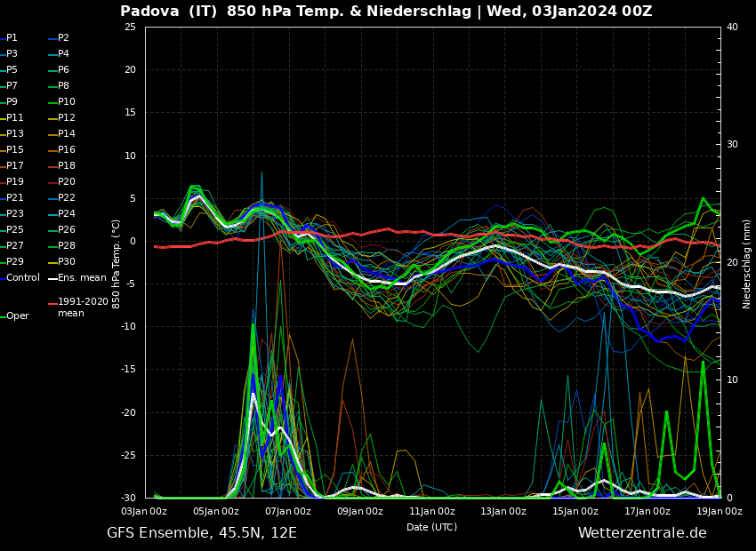Image resolution: width=756 pixels, height=551 pixels.
Task: Click the "Date (UTC)" axis title
Action: [431, 527]
